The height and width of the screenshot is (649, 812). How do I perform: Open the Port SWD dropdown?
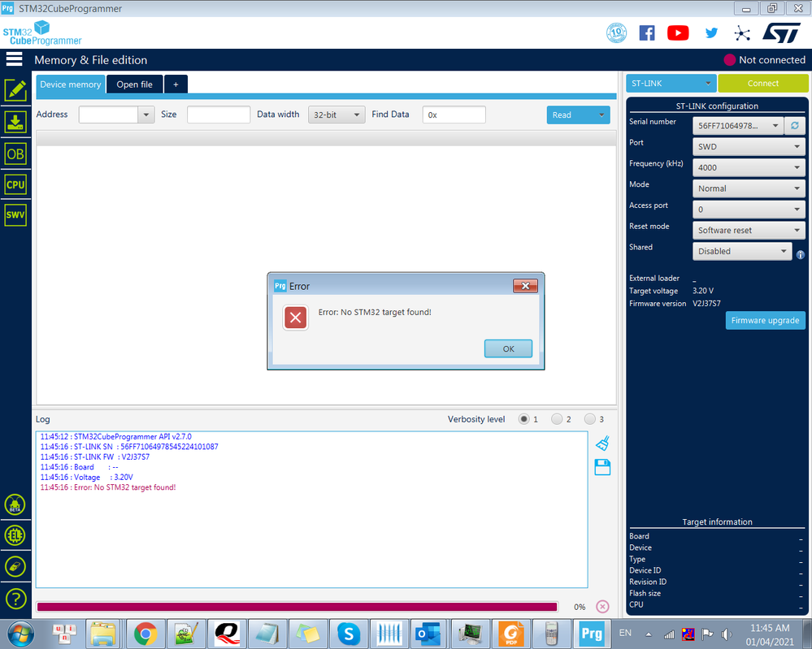749,146
